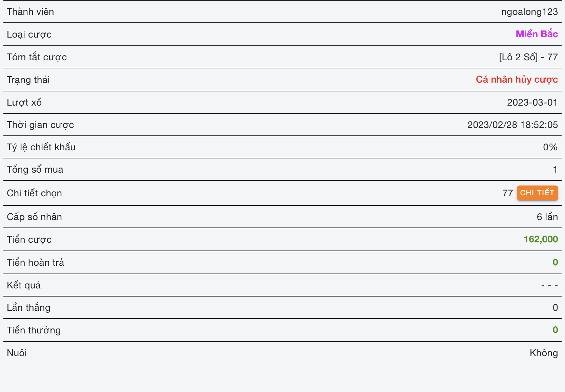565x392 pixels.
Task: Click the multiplier value 6 lần
Action: coord(547,217)
